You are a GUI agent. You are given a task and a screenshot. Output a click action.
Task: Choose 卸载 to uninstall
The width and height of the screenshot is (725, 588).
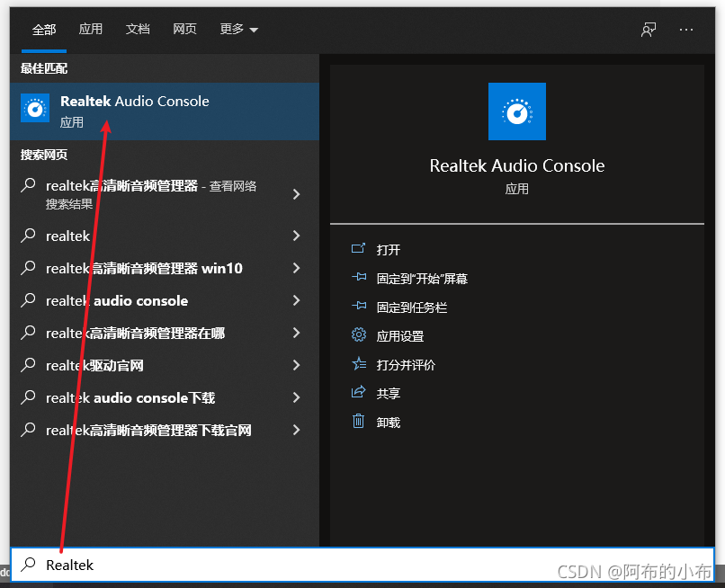(388, 423)
